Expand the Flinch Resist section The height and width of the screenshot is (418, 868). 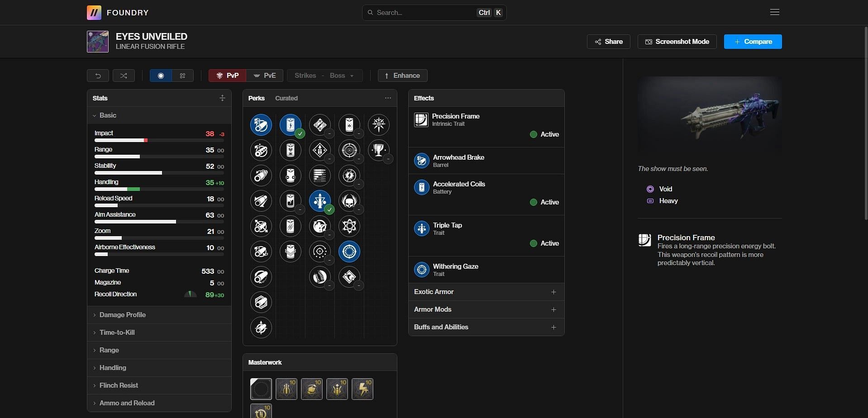(159, 385)
